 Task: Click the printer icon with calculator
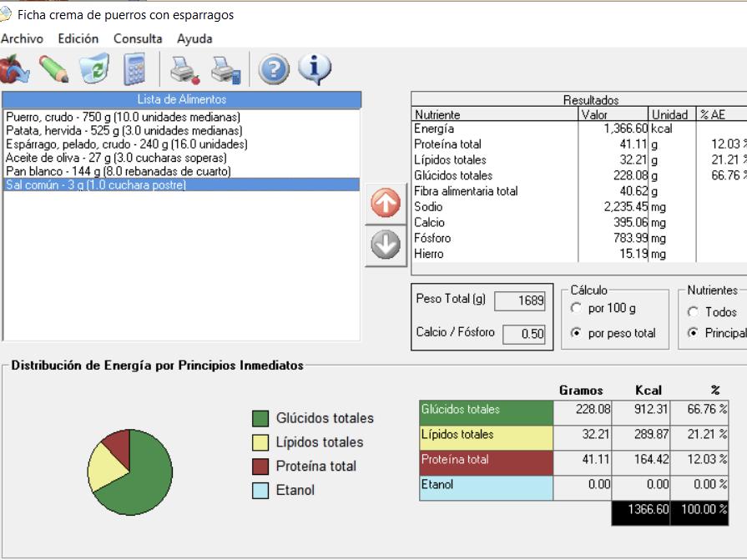click(225, 70)
